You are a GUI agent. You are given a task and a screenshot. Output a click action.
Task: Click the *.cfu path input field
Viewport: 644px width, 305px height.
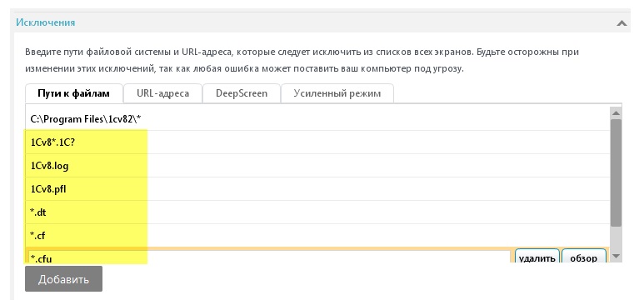[269, 257]
